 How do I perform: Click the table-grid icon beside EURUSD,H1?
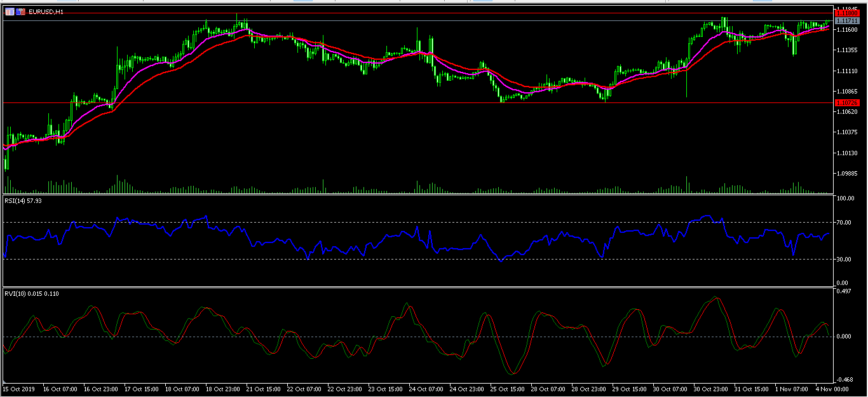click(x=10, y=11)
